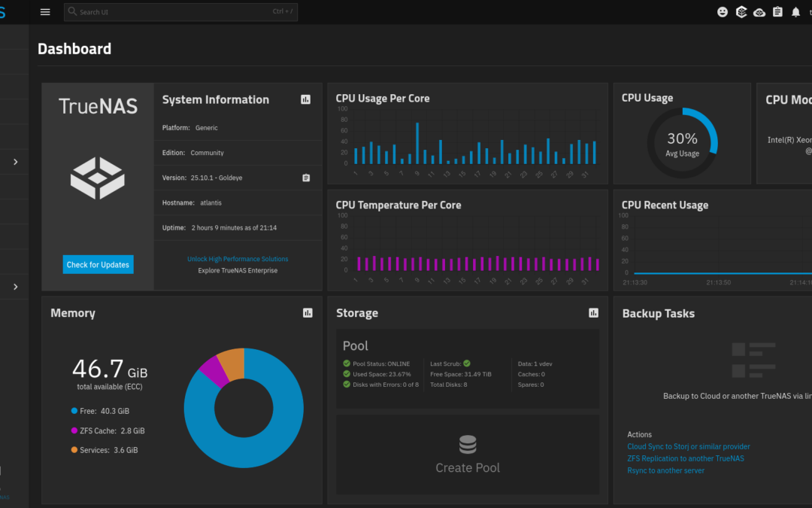
Task: Open the iXsystems cloud status icon
Action: tap(759, 11)
